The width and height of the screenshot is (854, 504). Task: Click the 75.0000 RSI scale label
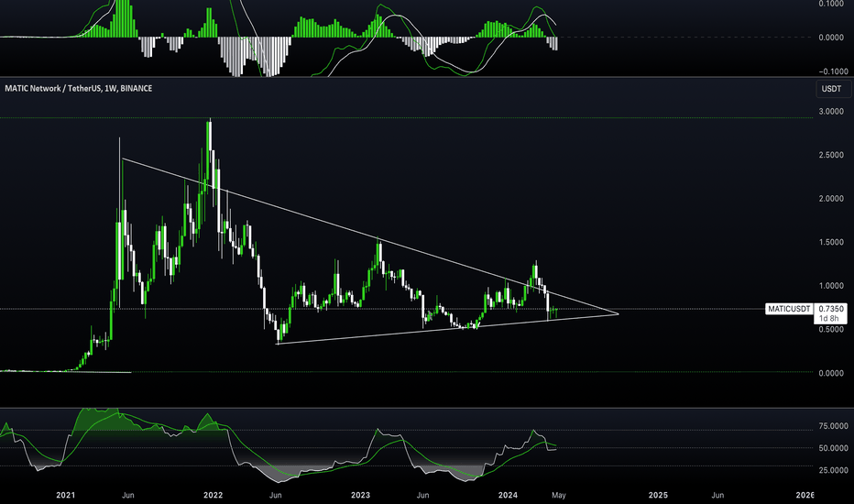[833, 426]
